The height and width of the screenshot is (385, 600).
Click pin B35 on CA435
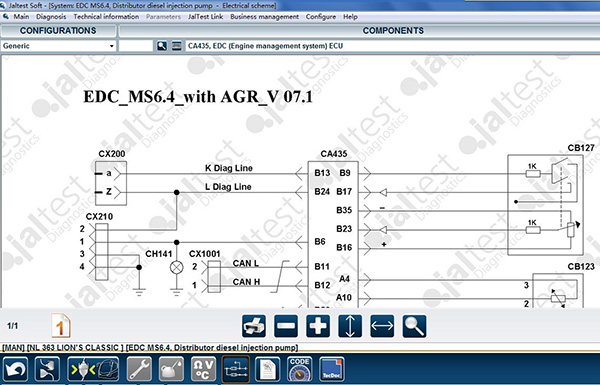click(x=344, y=210)
